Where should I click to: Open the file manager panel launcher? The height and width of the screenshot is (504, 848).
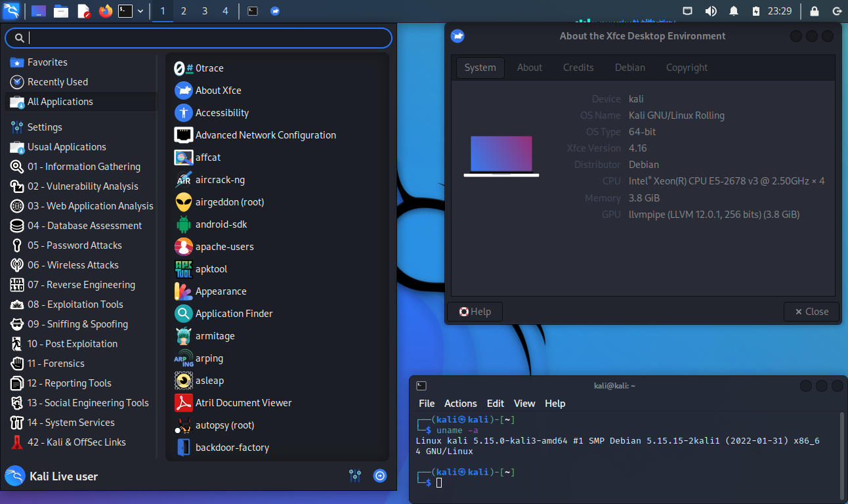[61, 10]
